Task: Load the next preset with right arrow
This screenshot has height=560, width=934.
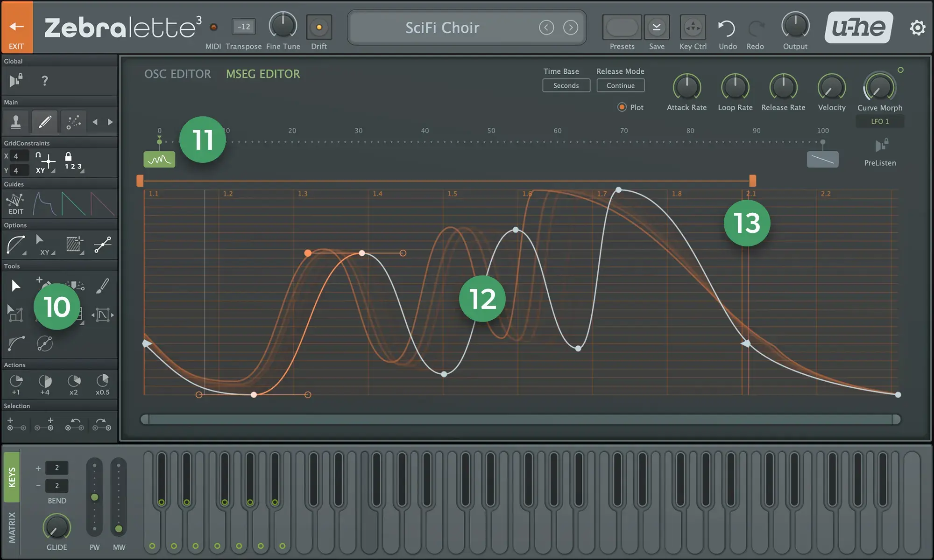Action: point(570,28)
